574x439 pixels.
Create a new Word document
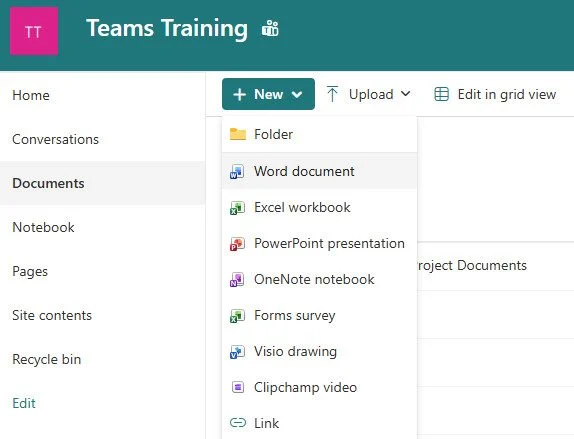point(319,171)
